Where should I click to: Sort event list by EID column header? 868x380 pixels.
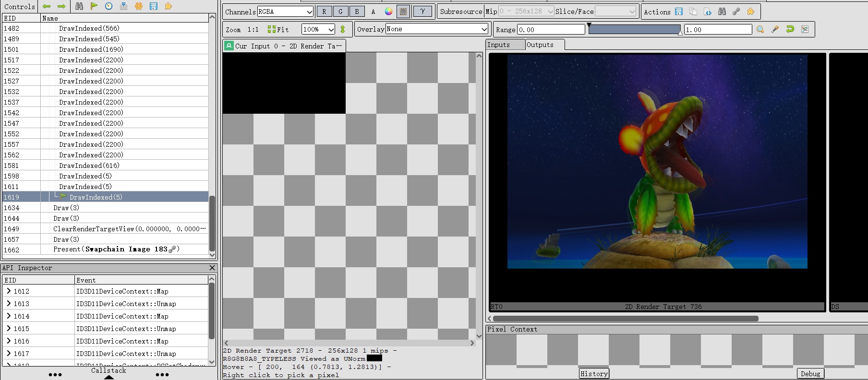(21, 18)
